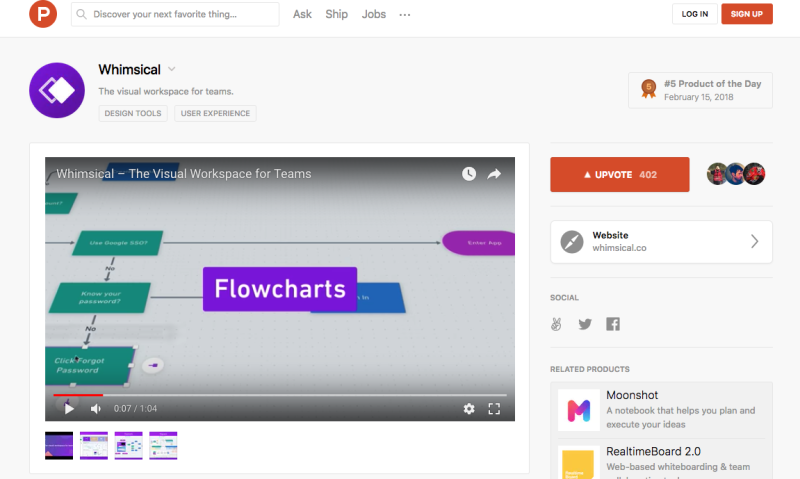This screenshot has height=479, width=800.
Task: Select the fourth gallery thumbnail
Action: [x=163, y=445]
